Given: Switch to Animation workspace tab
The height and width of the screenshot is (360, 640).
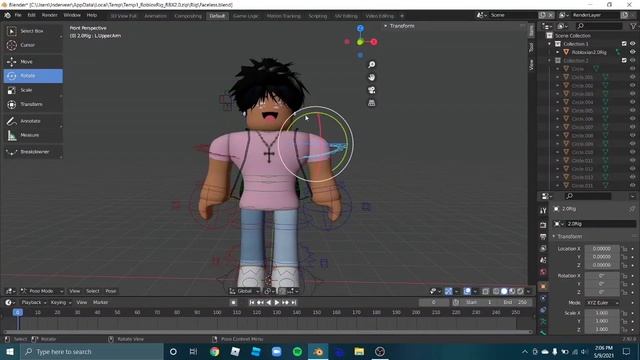Looking at the screenshot, I should click(x=156, y=16).
